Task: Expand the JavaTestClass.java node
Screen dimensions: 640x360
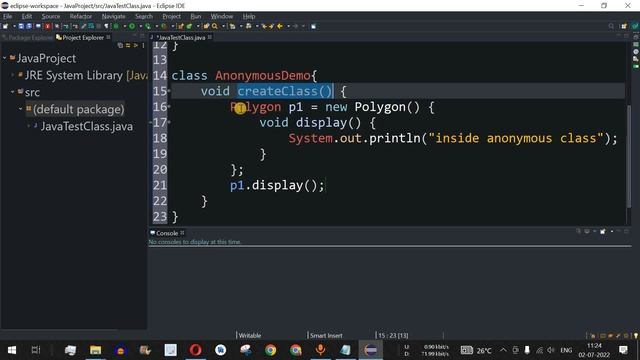Action: (x=28, y=126)
